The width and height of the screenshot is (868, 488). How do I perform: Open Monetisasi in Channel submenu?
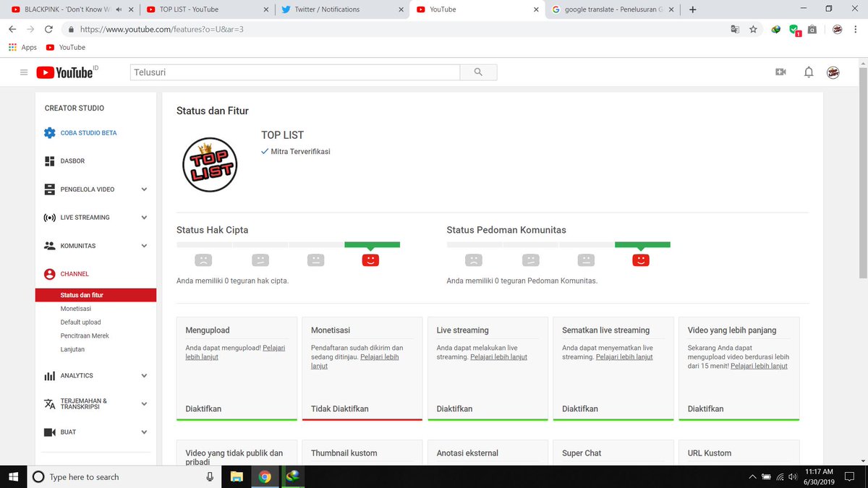click(76, 309)
